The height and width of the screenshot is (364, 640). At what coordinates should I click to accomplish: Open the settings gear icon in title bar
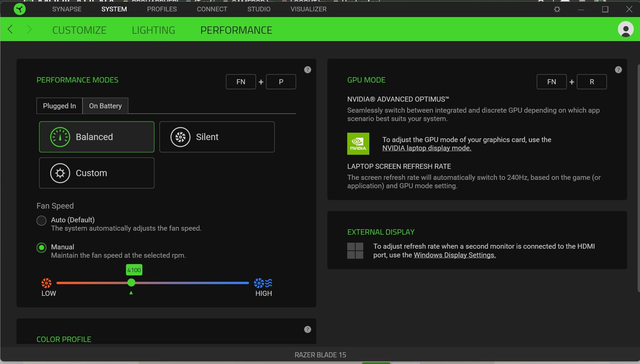coord(557,9)
